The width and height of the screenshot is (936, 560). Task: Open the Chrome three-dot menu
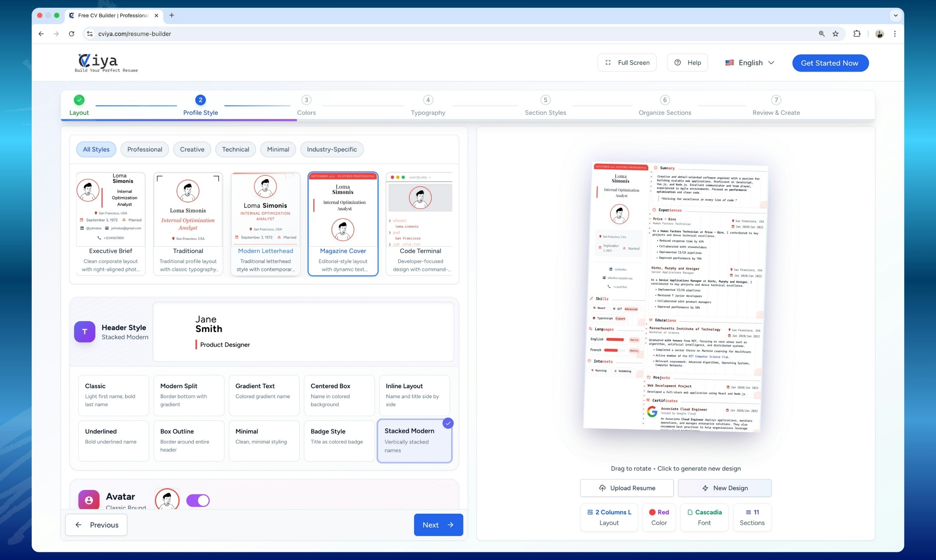pos(895,34)
